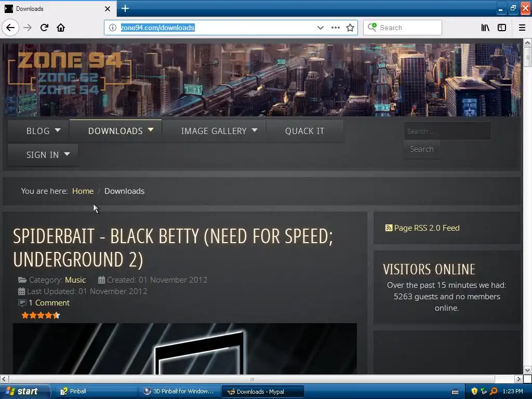Open the Spiderbait Black Betty article title
This screenshot has width=532, height=399.
pos(173,248)
